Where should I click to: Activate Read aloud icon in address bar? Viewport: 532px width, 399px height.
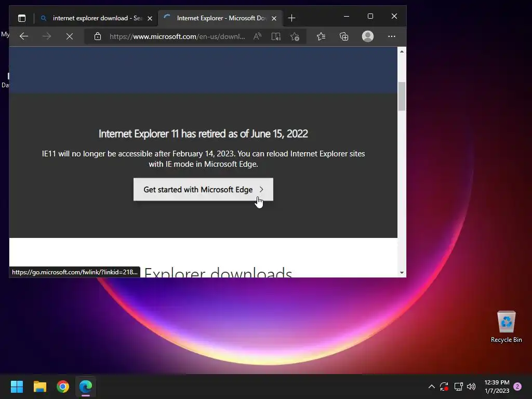pos(258,36)
